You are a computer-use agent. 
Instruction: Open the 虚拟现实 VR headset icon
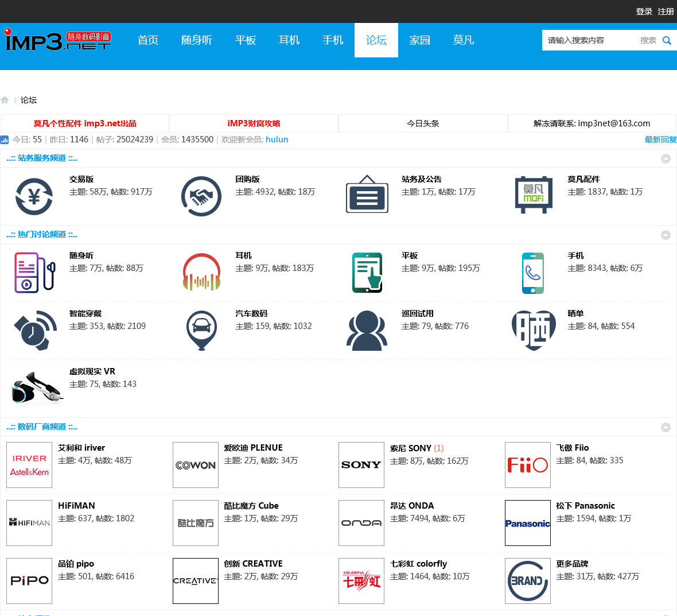(x=36, y=388)
